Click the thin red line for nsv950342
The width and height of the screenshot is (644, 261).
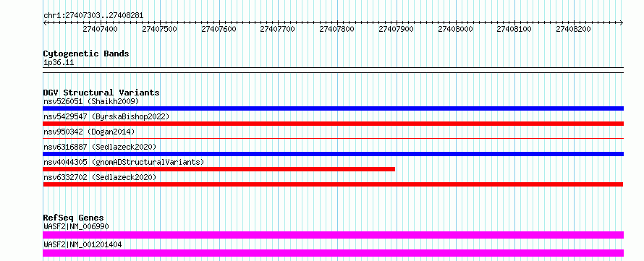coord(334,139)
